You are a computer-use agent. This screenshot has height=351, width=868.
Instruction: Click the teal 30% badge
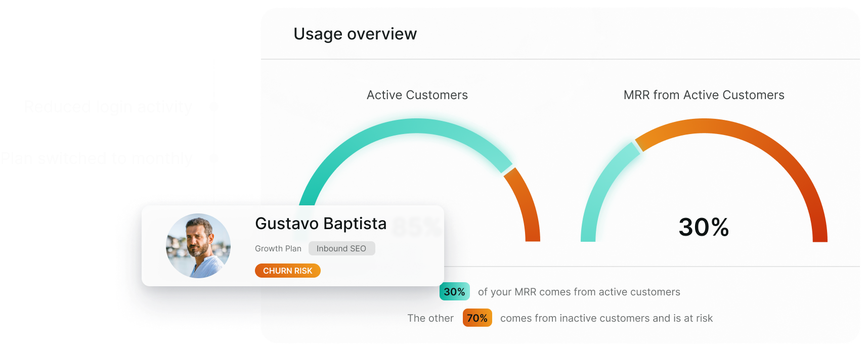coord(454,292)
